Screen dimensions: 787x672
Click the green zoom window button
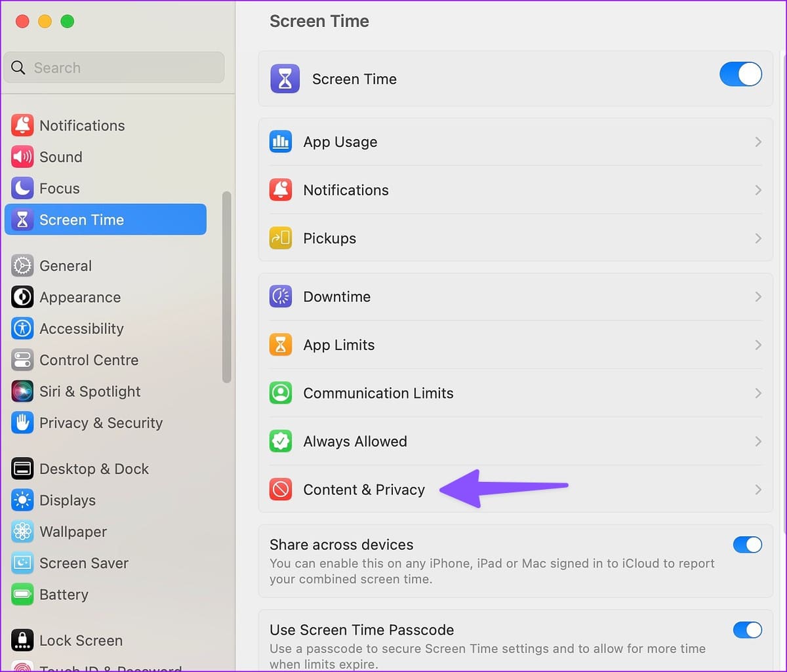coord(68,22)
